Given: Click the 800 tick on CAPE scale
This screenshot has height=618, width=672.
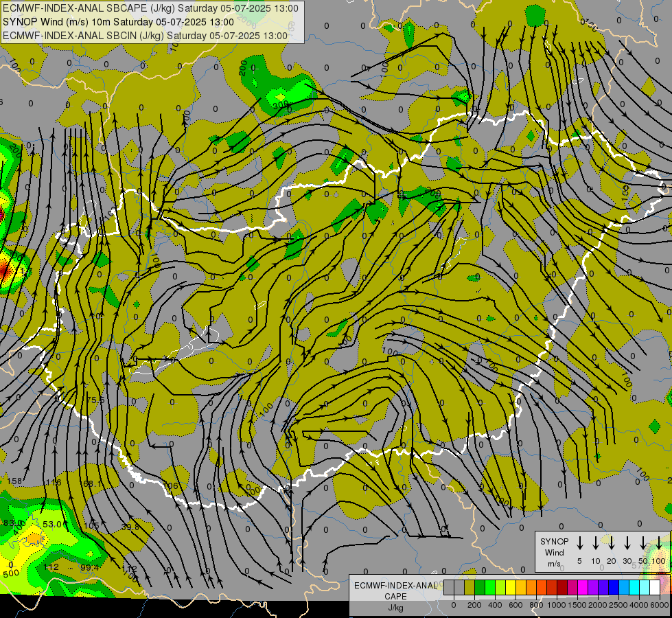Looking at the screenshot, I should tap(536, 605).
